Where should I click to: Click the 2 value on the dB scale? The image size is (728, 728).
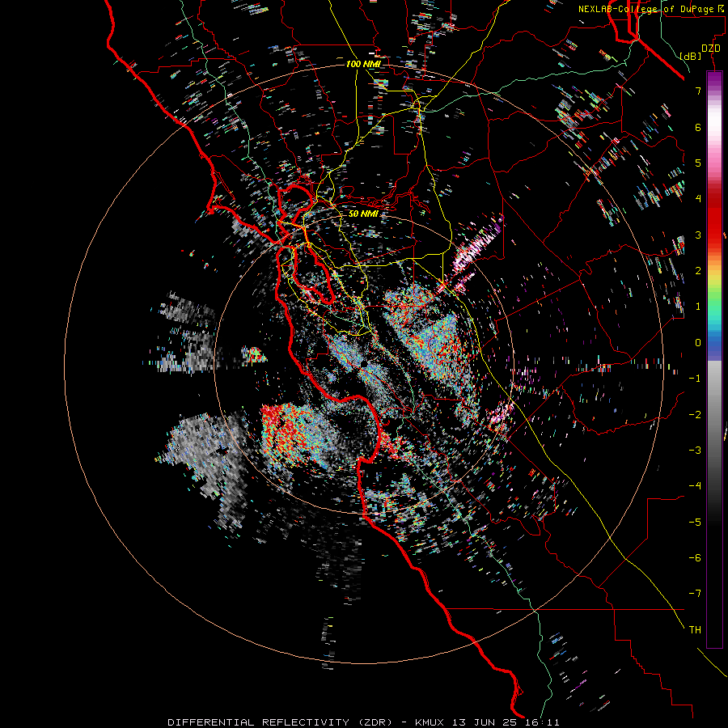tap(698, 271)
